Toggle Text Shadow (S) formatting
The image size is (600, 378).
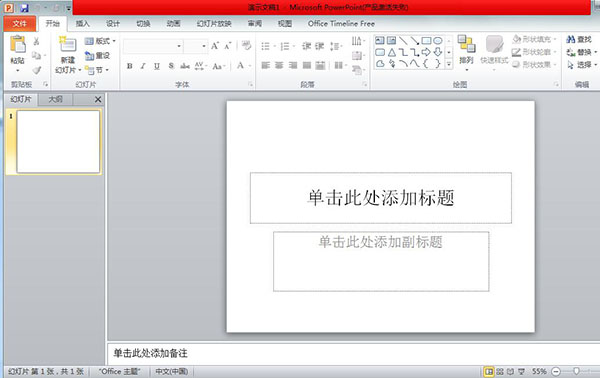pos(171,66)
